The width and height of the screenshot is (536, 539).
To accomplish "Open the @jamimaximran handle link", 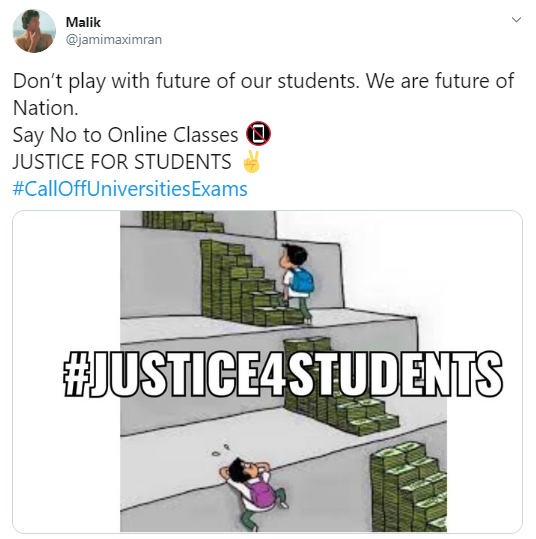I will click(x=114, y=40).
